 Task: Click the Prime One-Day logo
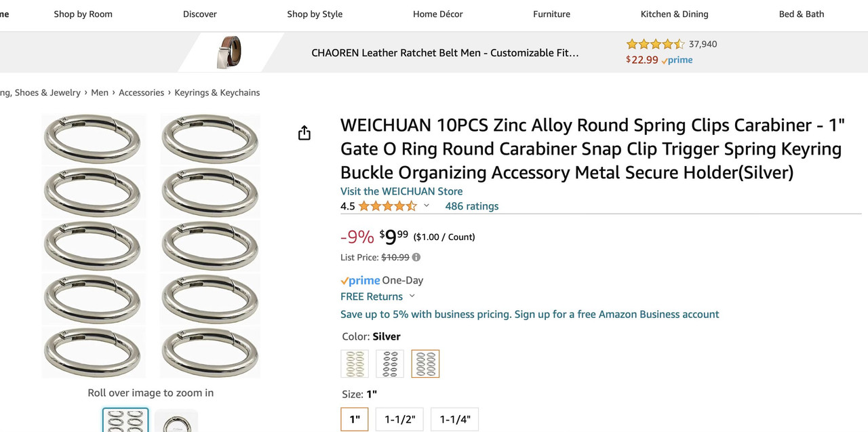click(360, 280)
